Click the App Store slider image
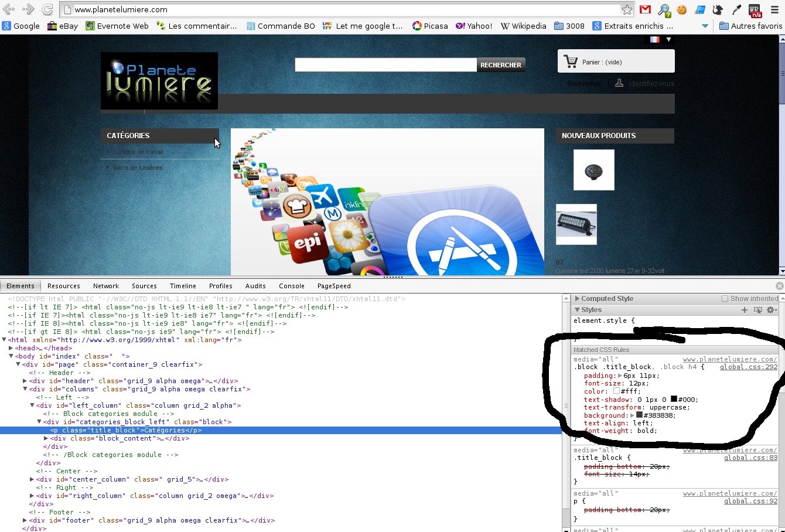785x532 pixels. pos(387,202)
